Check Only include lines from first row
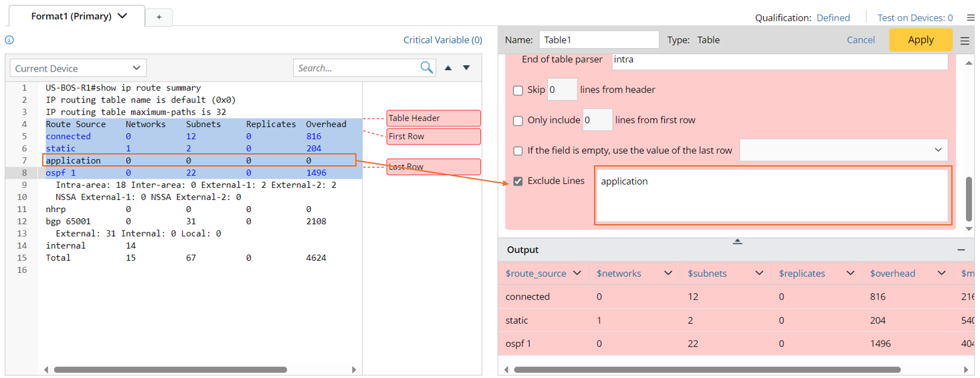 518,120
